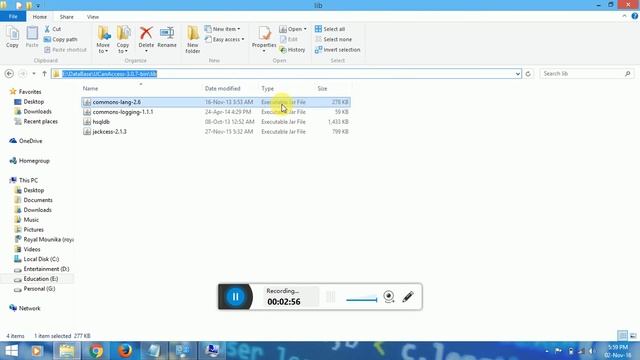Pause the screen recording
This screenshot has height=360, width=640.
pos(236,297)
